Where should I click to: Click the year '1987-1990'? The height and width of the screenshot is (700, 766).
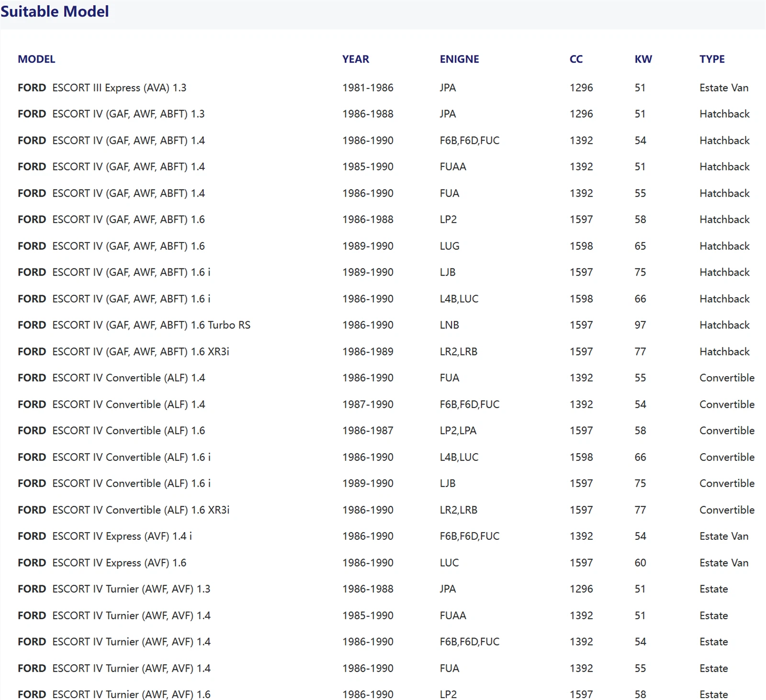[368, 404]
